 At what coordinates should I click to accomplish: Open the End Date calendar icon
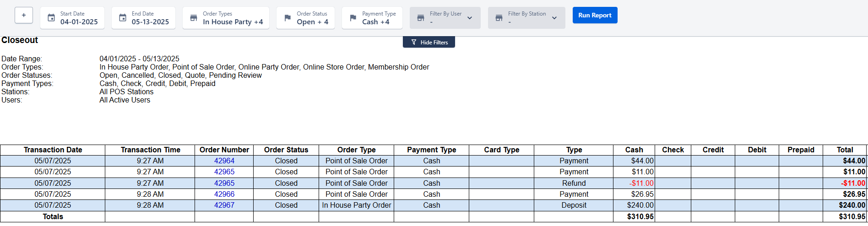pos(123,18)
